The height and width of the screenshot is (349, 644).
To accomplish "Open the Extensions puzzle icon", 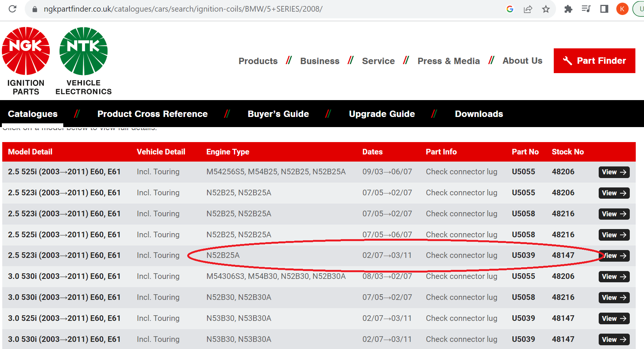I will coord(568,9).
